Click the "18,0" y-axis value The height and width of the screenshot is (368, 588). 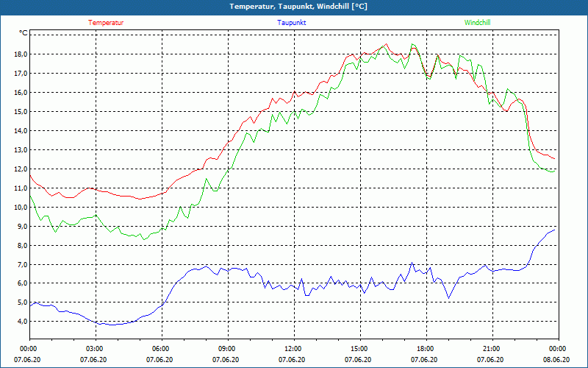[x=21, y=54]
